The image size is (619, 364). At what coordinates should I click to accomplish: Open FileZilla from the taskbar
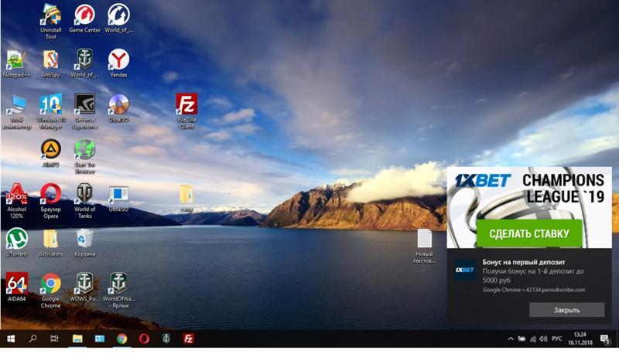tap(189, 338)
